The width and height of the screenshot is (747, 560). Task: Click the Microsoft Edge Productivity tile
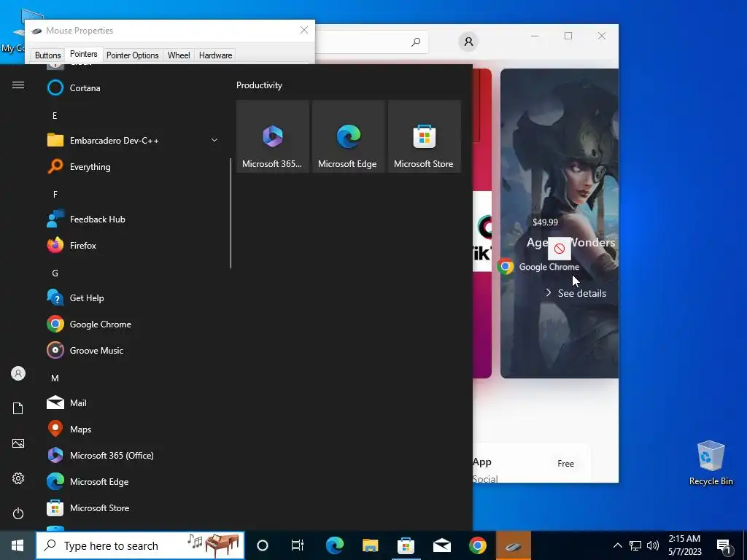pyautogui.click(x=348, y=136)
